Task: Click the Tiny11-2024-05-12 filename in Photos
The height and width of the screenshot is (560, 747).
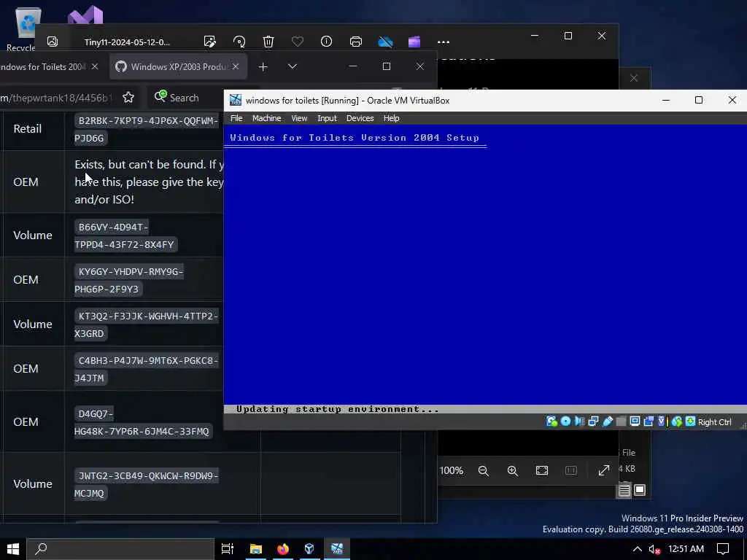Action: [127, 42]
